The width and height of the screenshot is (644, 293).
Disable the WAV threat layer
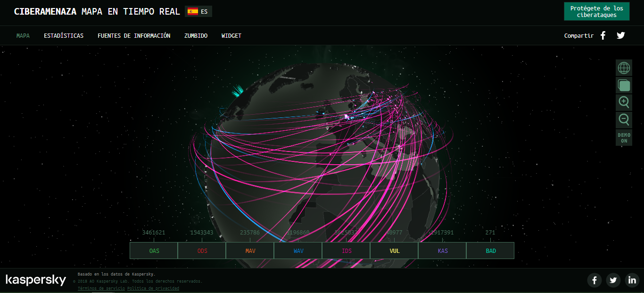pyautogui.click(x=298, y=251)
